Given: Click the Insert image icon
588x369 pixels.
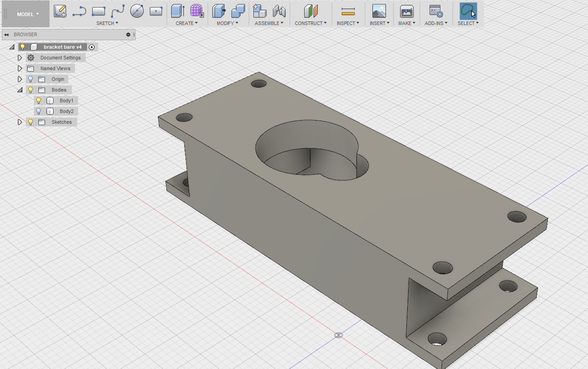Looking at the screenshot, I should [379, 11].
